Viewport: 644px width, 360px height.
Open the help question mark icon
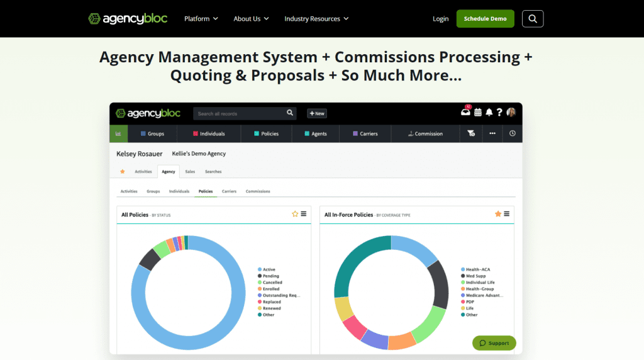coord(499,112)
